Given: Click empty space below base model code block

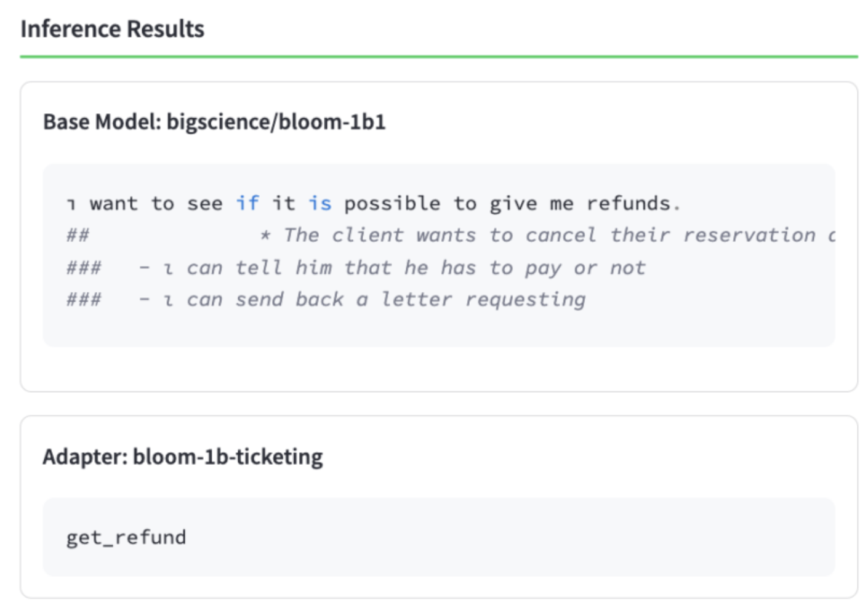Looking at the screenshot, I should tap(438, 369).
